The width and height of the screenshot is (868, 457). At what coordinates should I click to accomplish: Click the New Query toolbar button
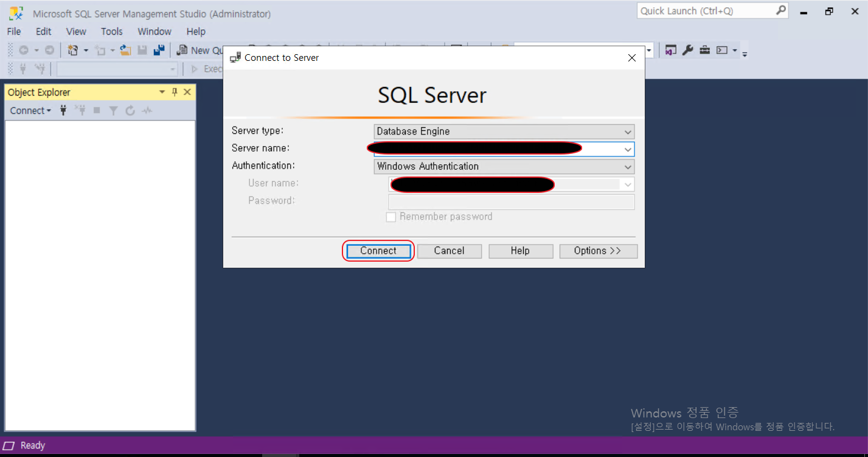click(x=200, y=51)
